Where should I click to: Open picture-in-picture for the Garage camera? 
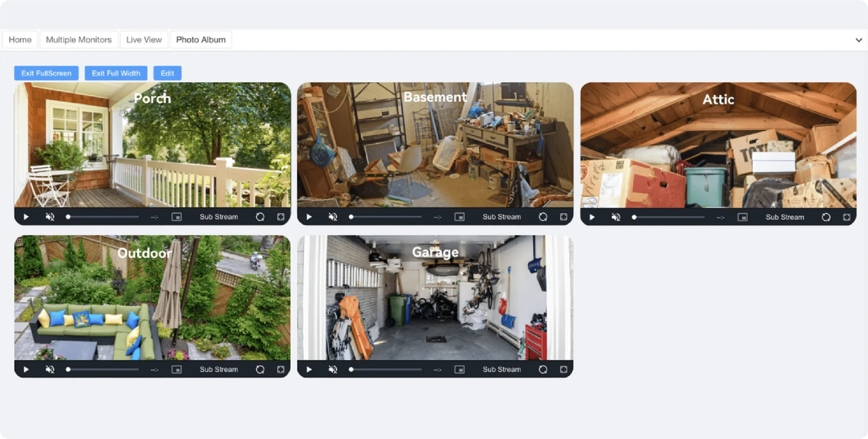click(459, 369)
